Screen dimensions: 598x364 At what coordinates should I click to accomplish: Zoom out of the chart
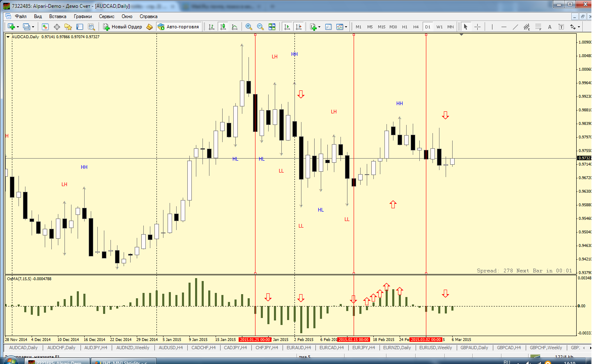(260, 27)
